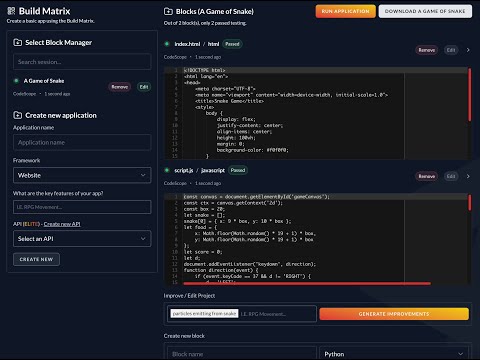Focus the Improve / Edit Project input field
Screen dimensions: 480x360
(242, 314)
